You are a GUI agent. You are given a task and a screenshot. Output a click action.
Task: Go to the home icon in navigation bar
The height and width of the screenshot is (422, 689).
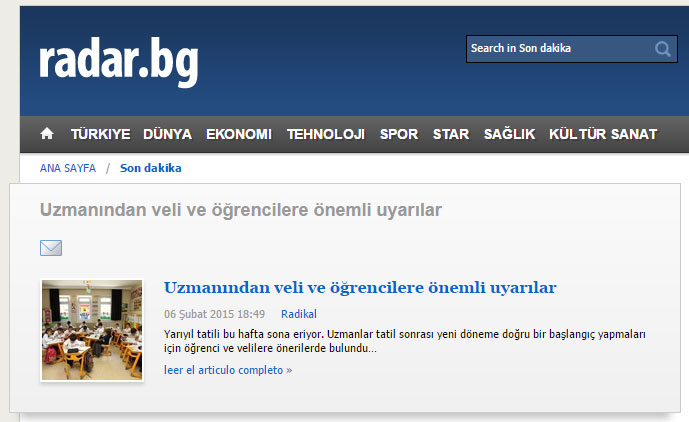(47, 133)
